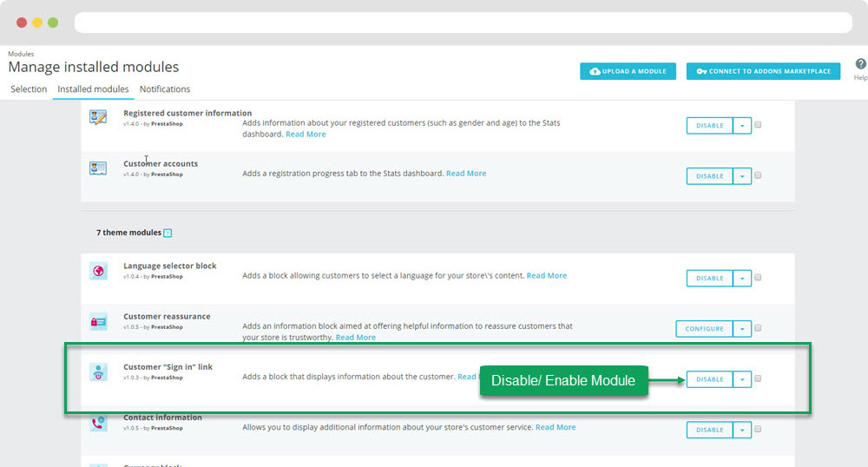The width and height of the screenshot is (868, 467).
Task: Open the Customer accounts action dropdown arrow
Action: [x=742, y=176]
